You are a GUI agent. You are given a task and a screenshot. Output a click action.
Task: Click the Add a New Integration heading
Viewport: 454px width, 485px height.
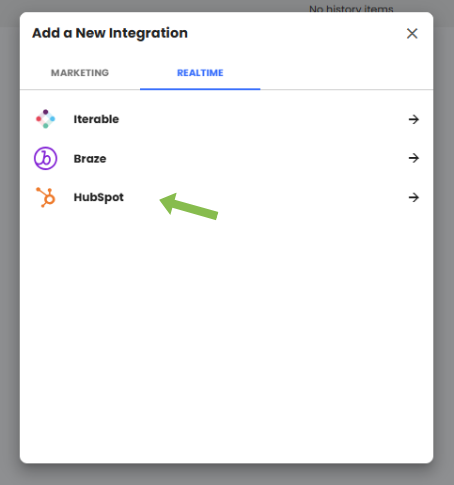pos(110,33)
